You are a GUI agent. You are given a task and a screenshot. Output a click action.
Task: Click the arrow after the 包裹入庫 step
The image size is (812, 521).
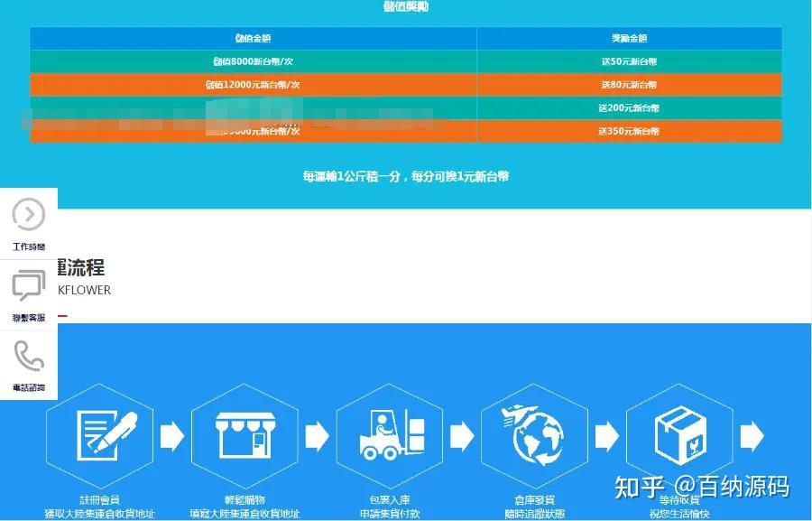(x=462, y=436)
